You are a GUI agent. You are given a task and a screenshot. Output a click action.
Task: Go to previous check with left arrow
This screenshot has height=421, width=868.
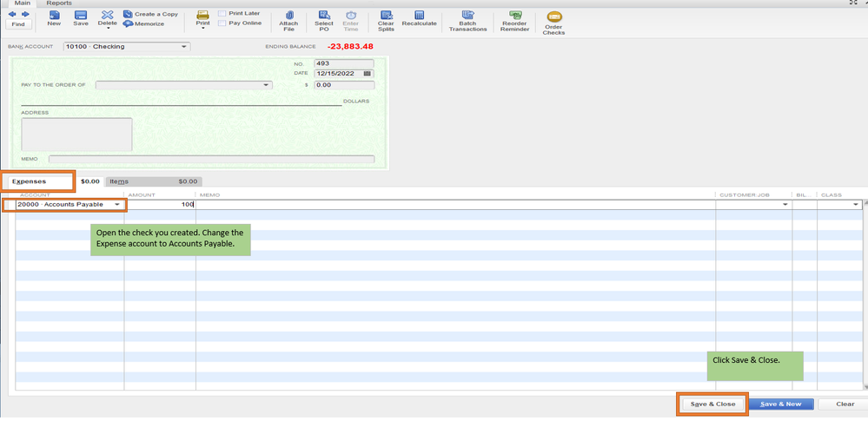[x=12, y=14]
